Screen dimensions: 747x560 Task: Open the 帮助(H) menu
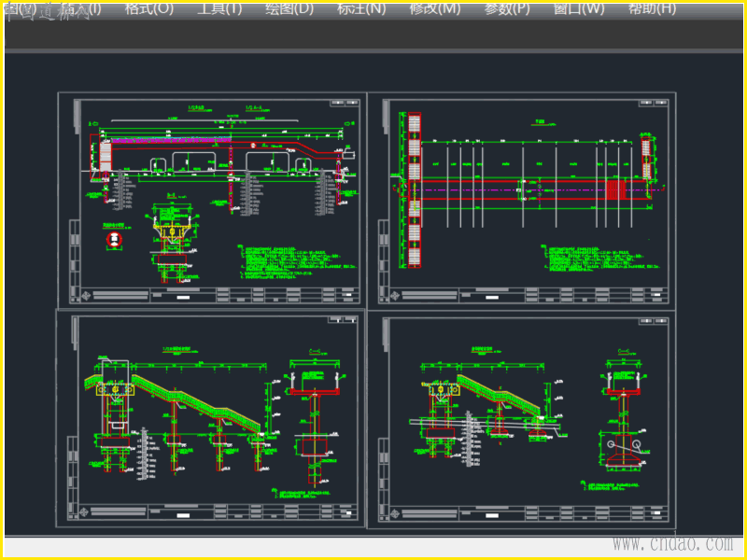click(x=652, y=8)
